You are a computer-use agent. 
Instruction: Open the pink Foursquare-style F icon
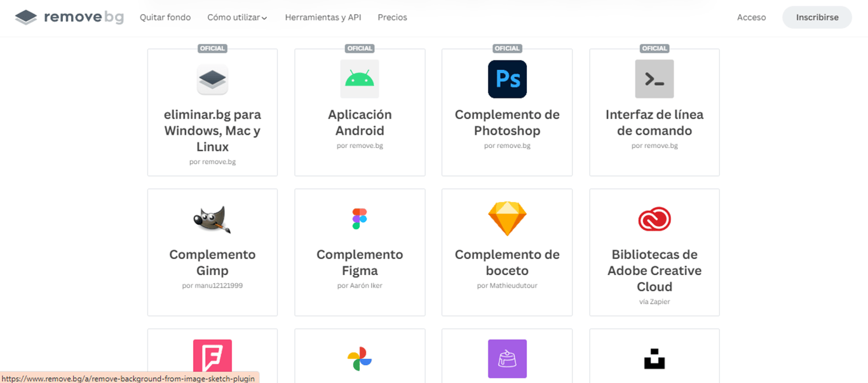[212, 359]
